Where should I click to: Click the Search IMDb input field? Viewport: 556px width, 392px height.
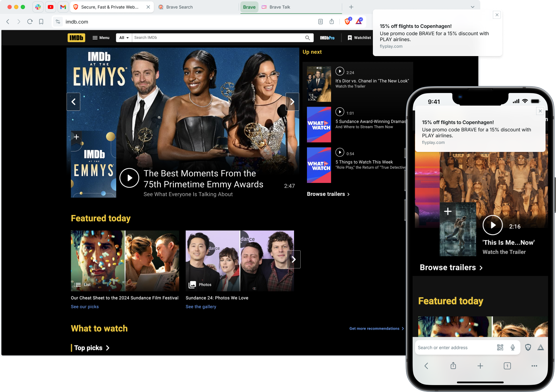(x=218, y=38)
